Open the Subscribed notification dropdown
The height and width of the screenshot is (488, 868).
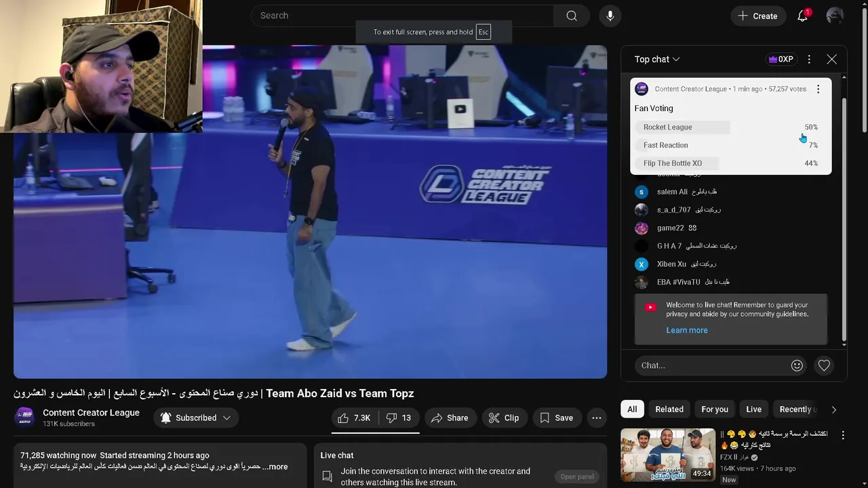click(195, 418)
